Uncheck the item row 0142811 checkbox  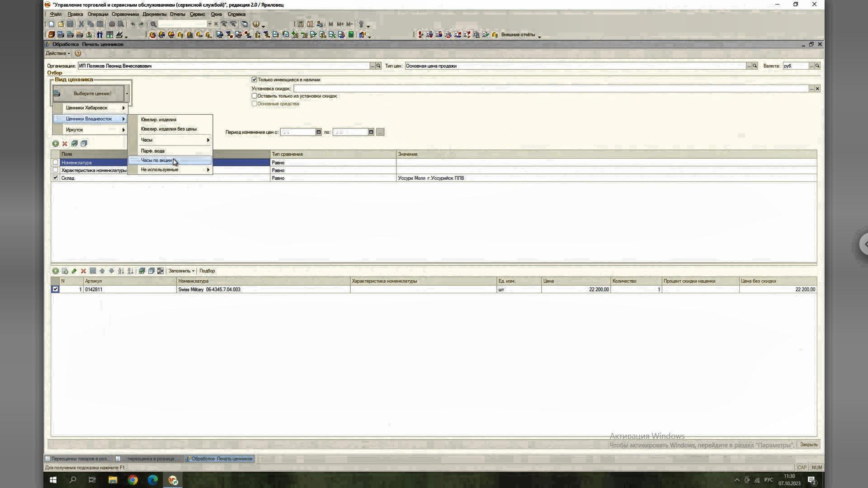(x=55, y=289)
